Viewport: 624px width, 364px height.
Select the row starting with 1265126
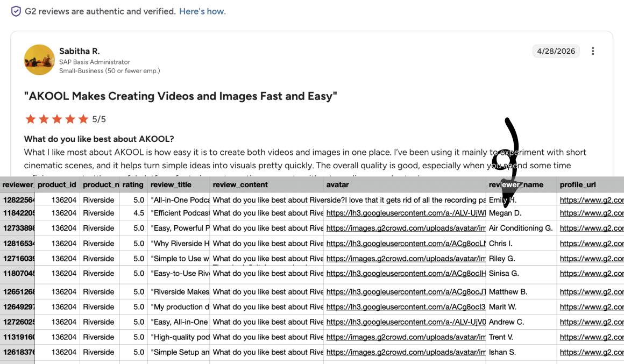(x=18, y=292)
